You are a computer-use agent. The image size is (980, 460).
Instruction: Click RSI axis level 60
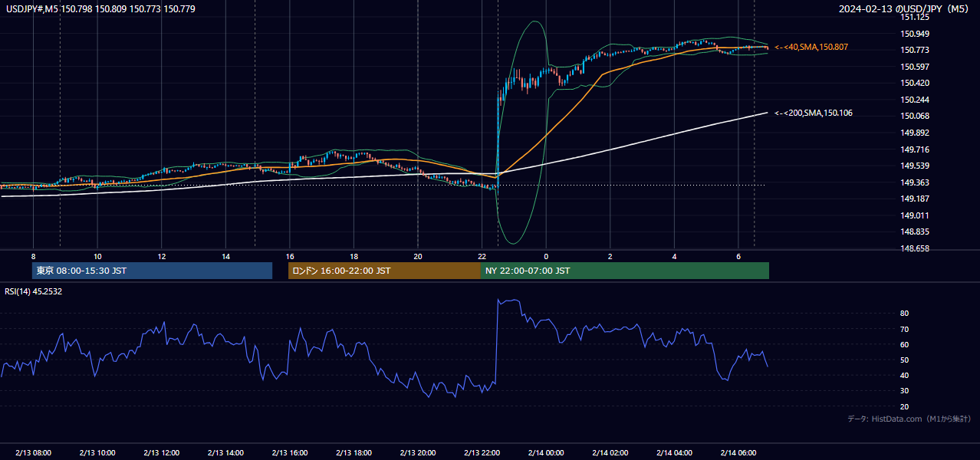click(905, 344)
